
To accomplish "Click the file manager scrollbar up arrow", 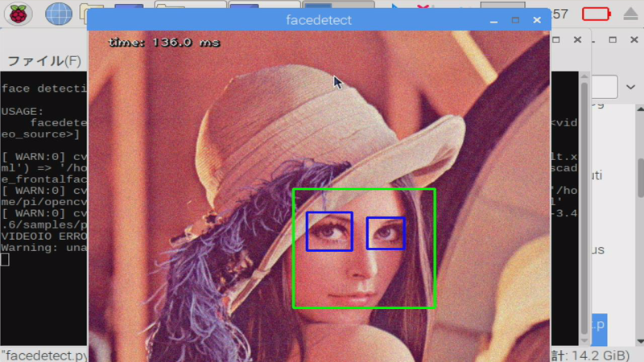I will point(640,109).
